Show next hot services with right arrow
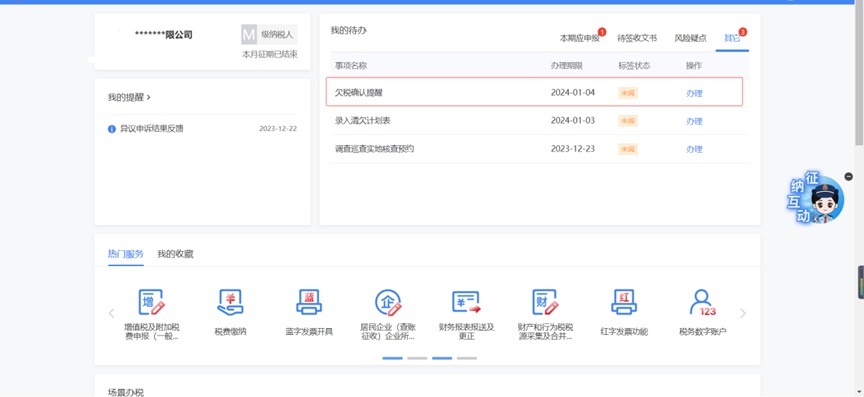Screen dimensions: 864x397 pyautogui.click(x=743, y=313)
